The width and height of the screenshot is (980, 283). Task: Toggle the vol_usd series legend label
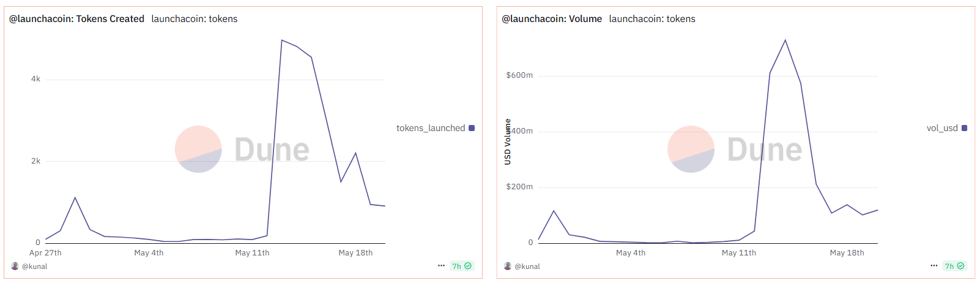942,128
